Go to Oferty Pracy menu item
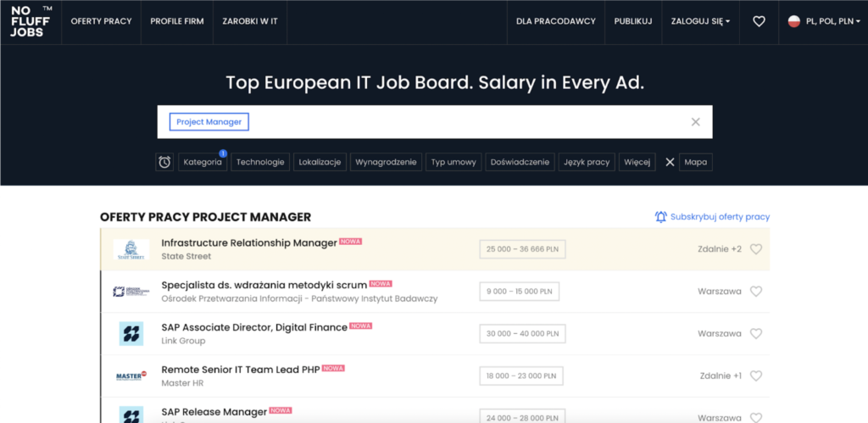 pyautogui.click(x=102, y=21)
